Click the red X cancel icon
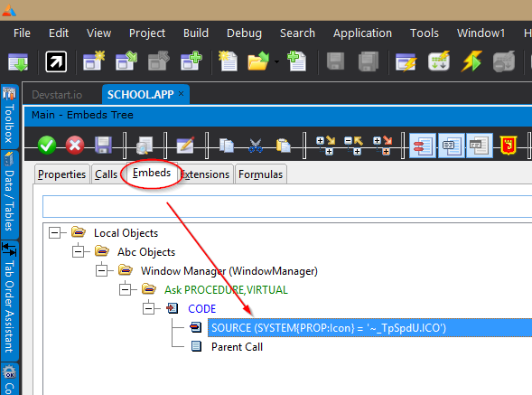Screen dimensions: 532x395 (x=75, y=146)
